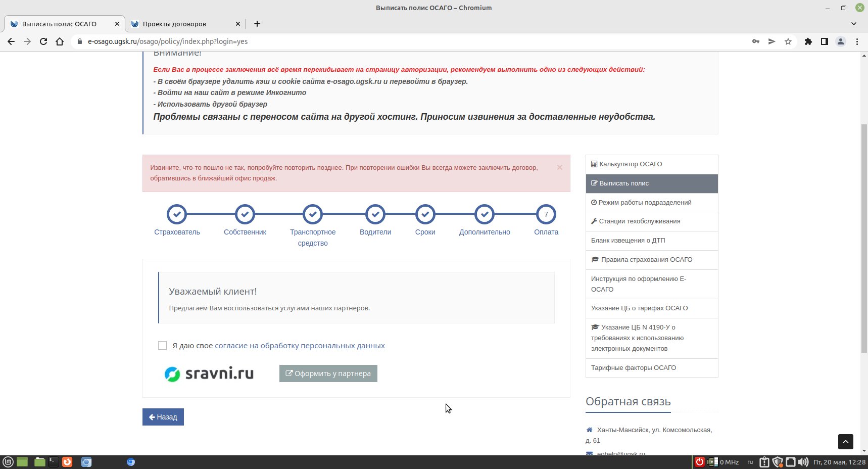Open Калькулятор ОСАГО in the sidebar menu
This screenshot has height=469, width=868.
(x=652, y=164)
